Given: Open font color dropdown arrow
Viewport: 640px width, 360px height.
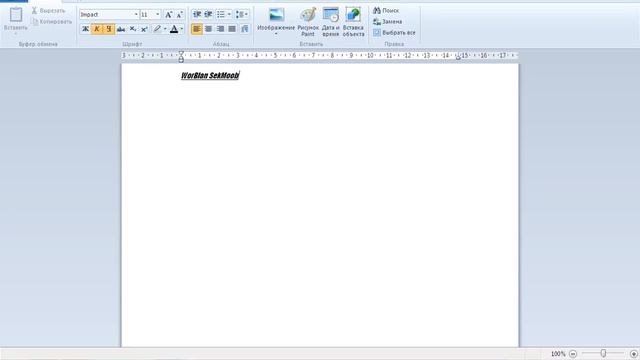Looking at the screenshot, I should point(182,29).
